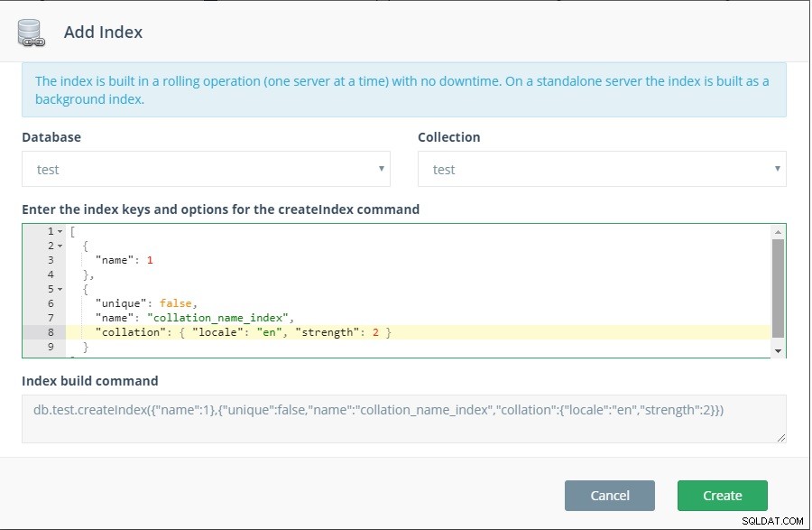Click line number 8 in the gutter
The height and width of the screenshot is (530, 812).
tap(51, 332)
